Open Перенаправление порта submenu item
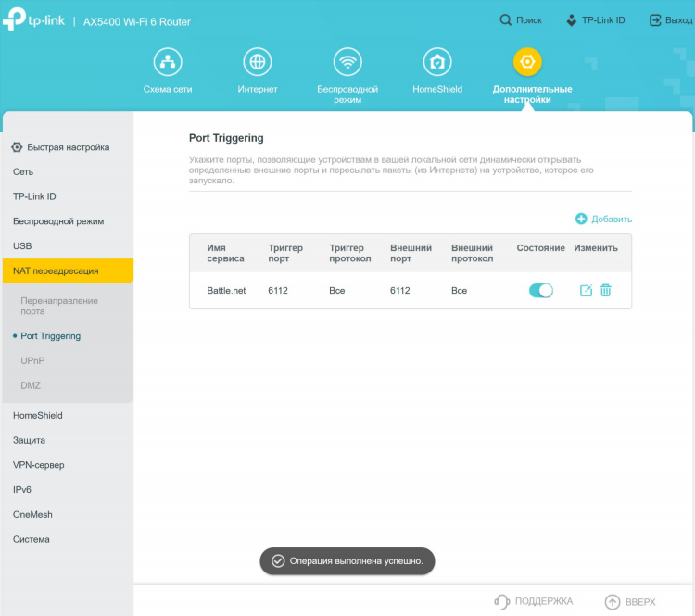Viewport: 695px width, 616px height. [x=59, y=306]
